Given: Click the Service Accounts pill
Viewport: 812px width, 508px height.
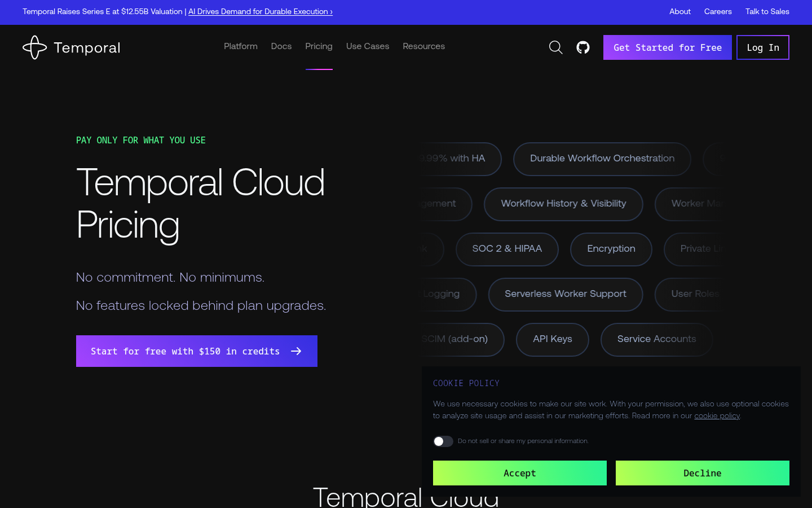Looking at the screenshot, I should [657, 339].
